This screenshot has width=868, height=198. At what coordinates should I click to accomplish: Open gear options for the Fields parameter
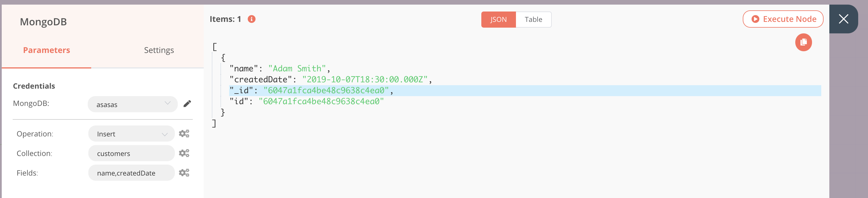(184, 173)
